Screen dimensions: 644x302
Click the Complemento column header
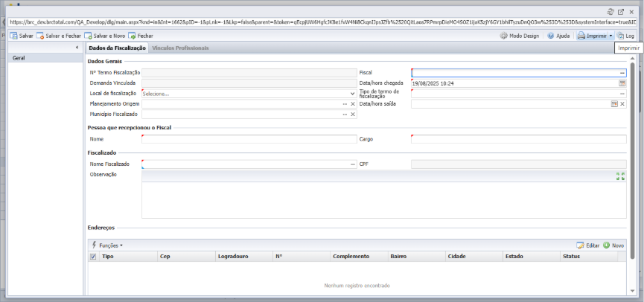pyautogui.click(x=359, y=257)
